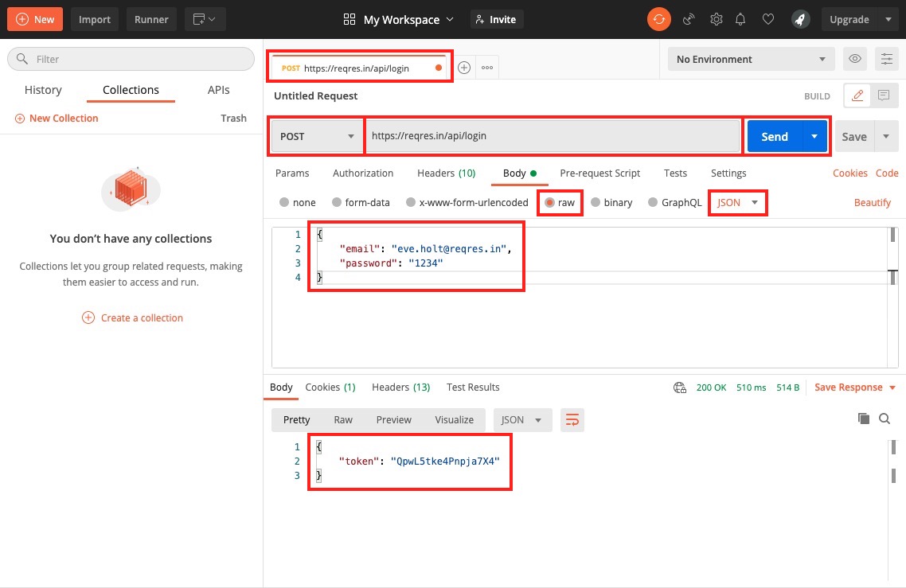This screenshot has height=588, width=906.
Task: Open the JSON format dropdown next to raw
Action: coord(737,203)
